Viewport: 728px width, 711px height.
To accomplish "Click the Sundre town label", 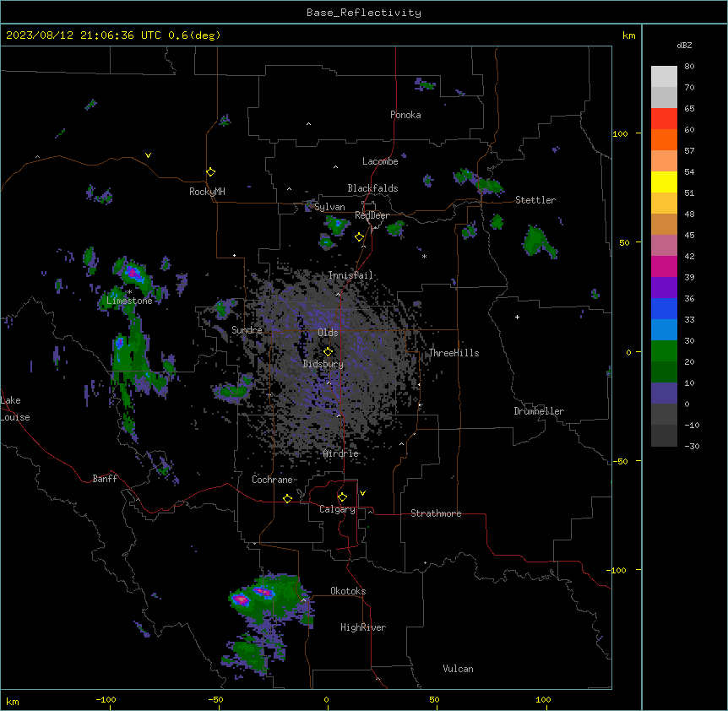I will [x=247, y=330].
